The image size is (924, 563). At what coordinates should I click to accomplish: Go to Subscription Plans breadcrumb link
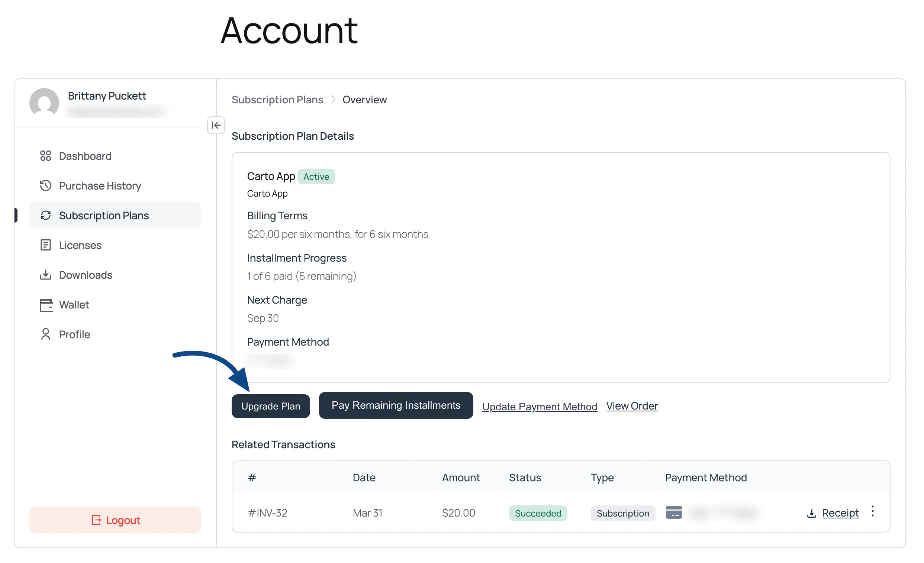click(x=277, y=100)
